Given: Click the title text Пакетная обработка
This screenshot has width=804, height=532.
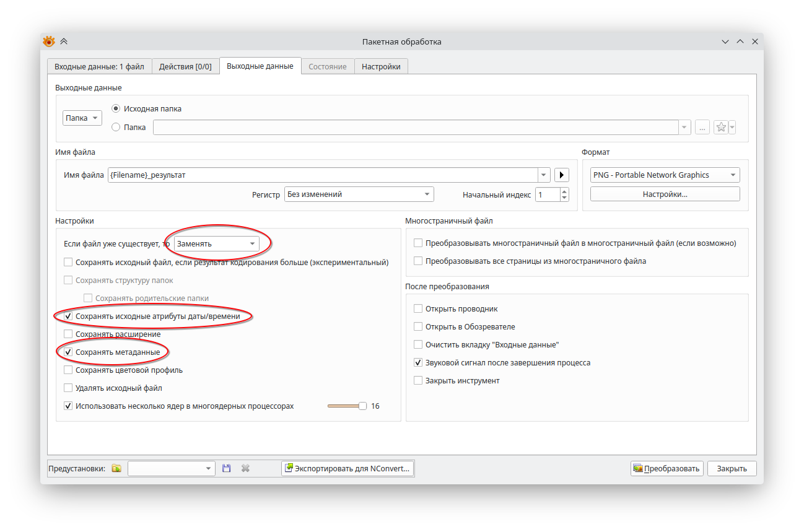Looking at the screenshot, I should point(402,42).
